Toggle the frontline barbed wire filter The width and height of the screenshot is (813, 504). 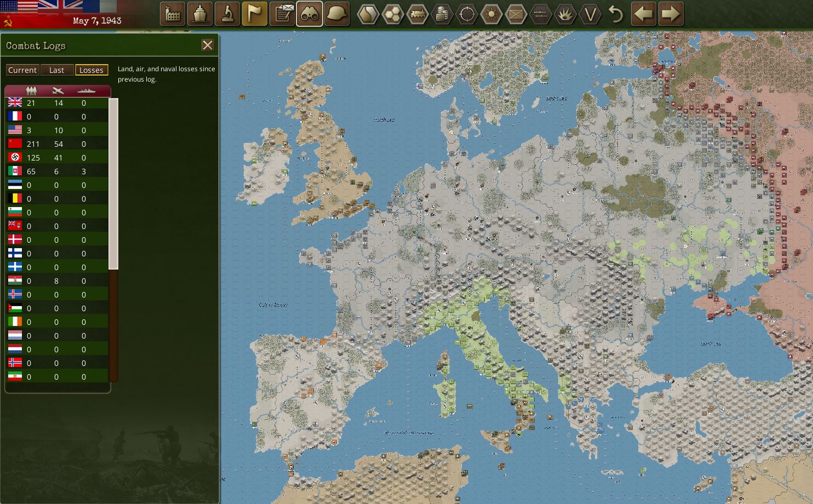click(x=541, y=14)
